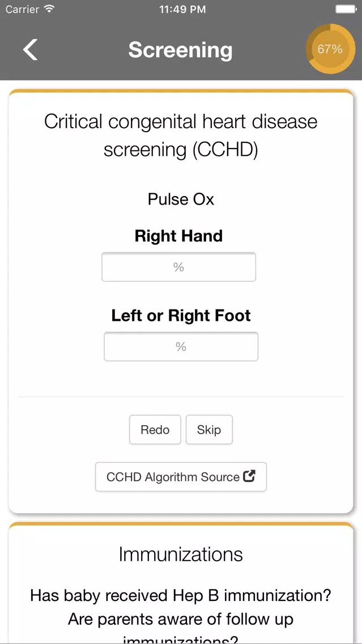Focus the Left or Right Foot percentage field
This screenshot has height=644, width=362.
(181, 347)
